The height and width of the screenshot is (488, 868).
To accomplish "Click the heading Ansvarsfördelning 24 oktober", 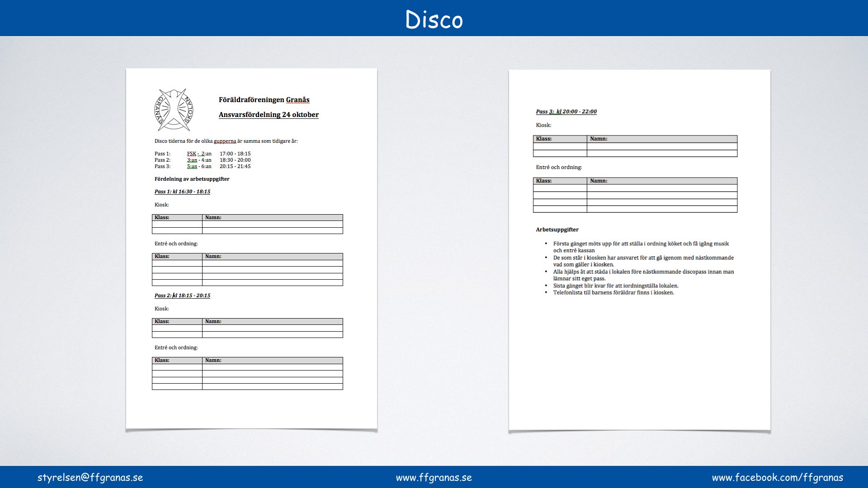I will [x=269, y=115].
